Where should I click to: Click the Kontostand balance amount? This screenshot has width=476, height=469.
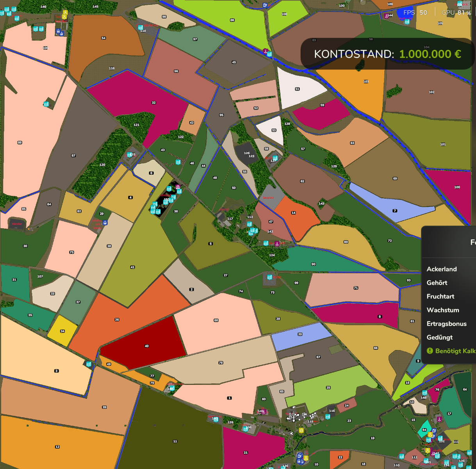tap(430, 54)
